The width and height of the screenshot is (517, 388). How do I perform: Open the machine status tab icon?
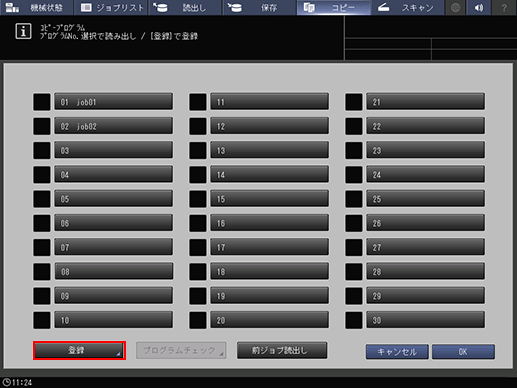[12, 7]
